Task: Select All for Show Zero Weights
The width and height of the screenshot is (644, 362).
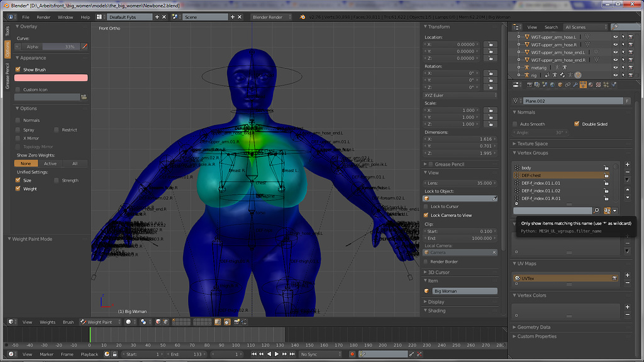Action: tap(75, 163)
